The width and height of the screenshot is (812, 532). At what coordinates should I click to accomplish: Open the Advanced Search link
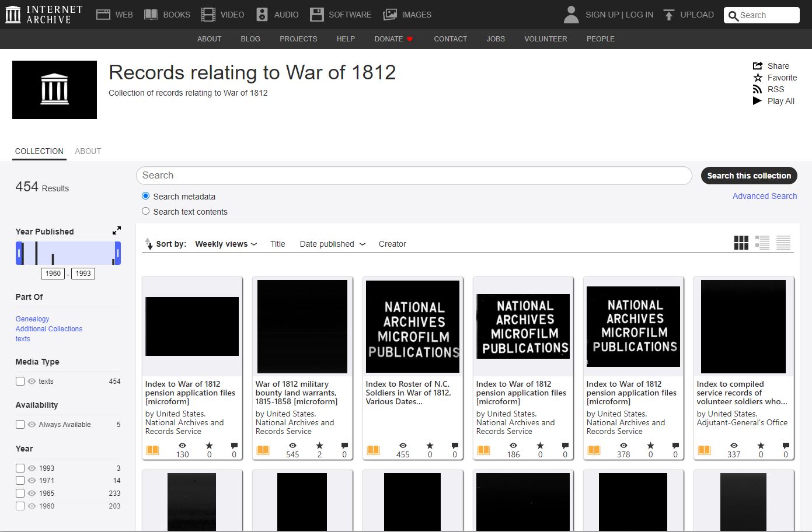[x=765, y=196]
